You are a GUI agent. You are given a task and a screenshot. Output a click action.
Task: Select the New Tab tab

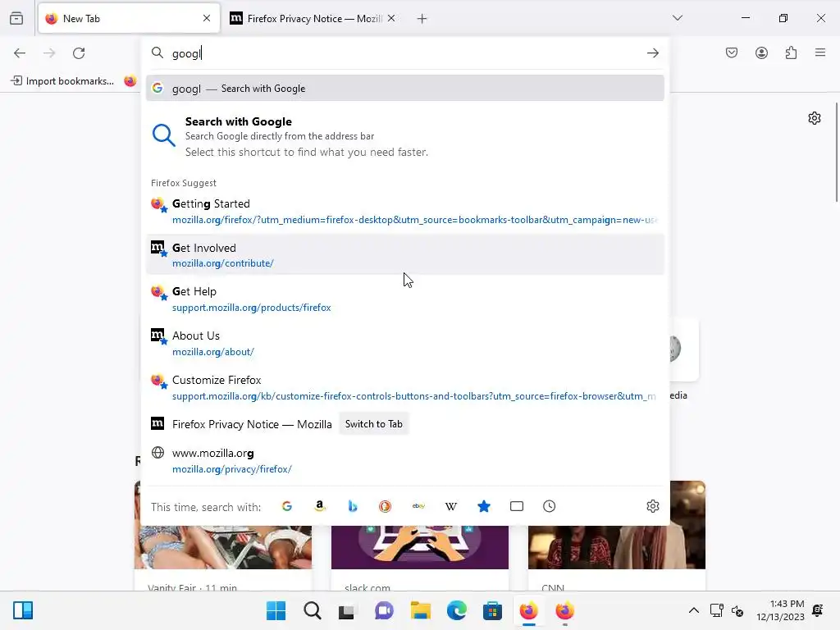point(129,19)
